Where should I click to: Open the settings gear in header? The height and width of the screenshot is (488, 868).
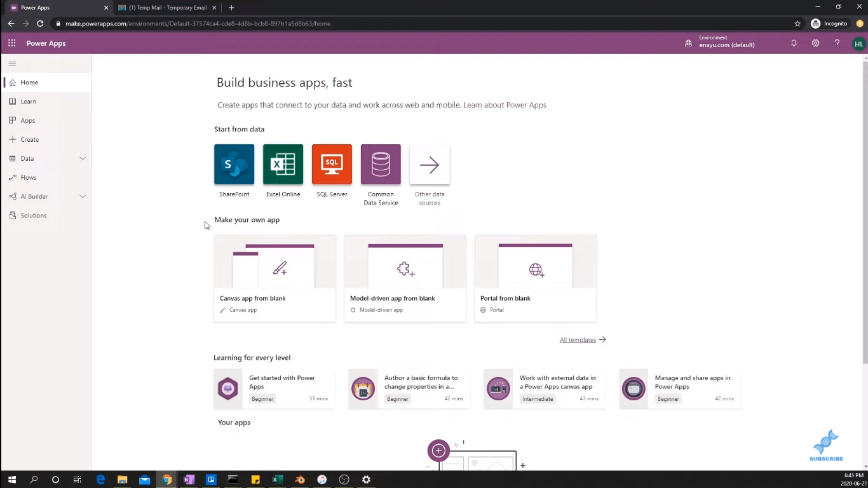coord(815,43)
